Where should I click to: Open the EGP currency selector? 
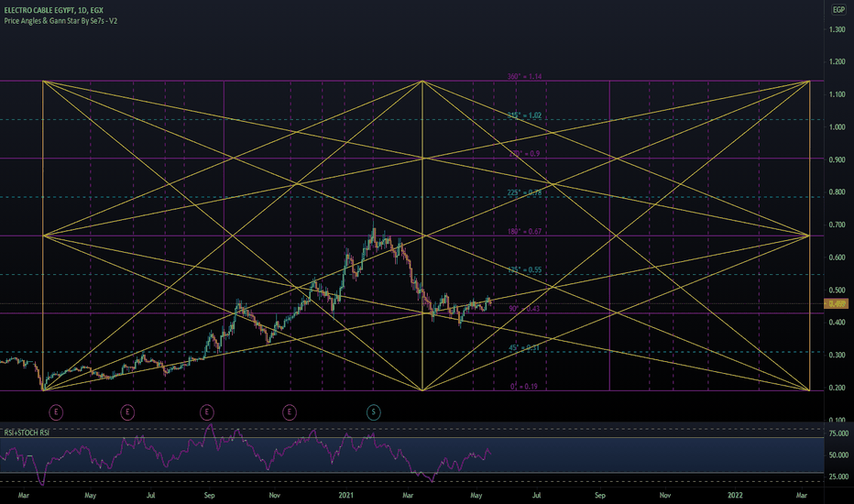coord(838,10)
